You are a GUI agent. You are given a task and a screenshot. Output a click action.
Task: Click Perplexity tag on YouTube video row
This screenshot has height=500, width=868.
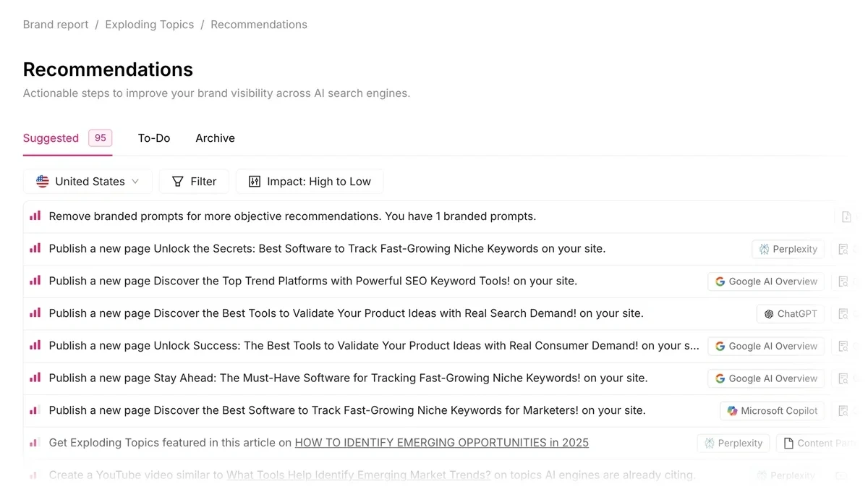point(786,475)
